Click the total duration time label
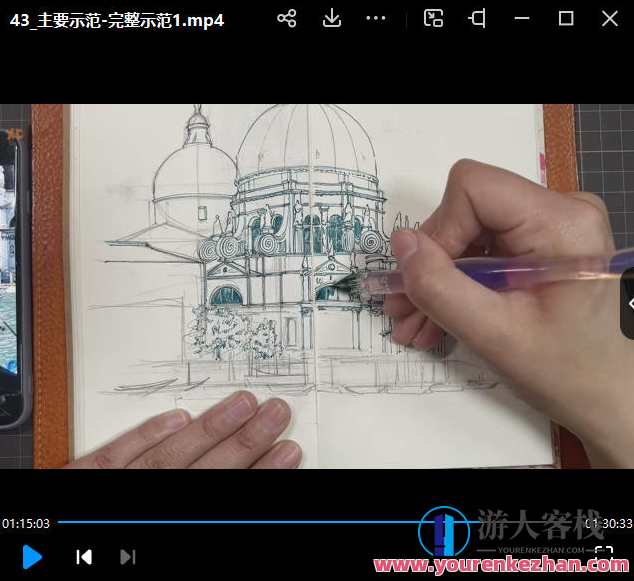The height and width of the screenshot is (581, 634). 609,523
